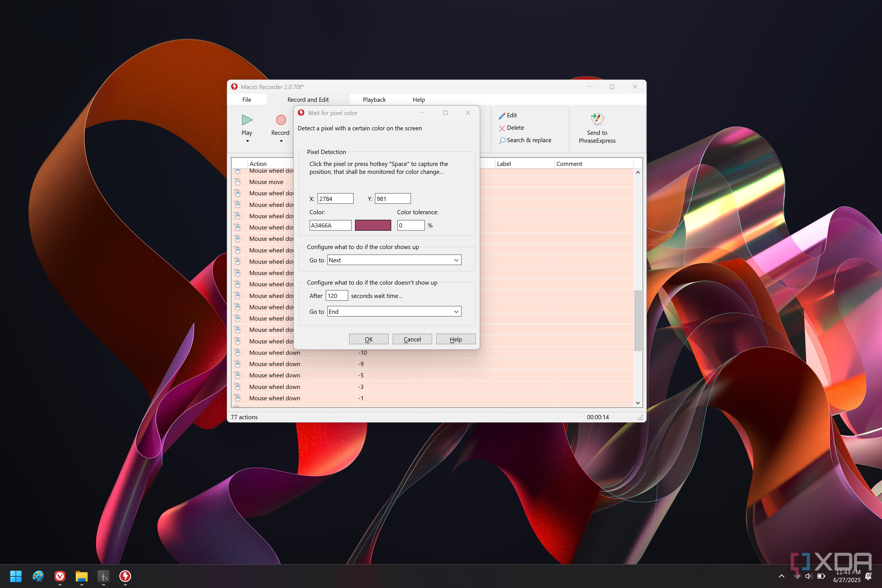
Task: Click the Y coordinate input field
Action: [x=393, y=199]
